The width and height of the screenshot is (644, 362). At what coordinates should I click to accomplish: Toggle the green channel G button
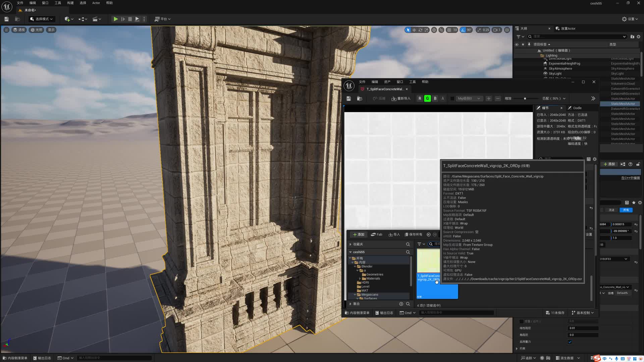point(427,99)
